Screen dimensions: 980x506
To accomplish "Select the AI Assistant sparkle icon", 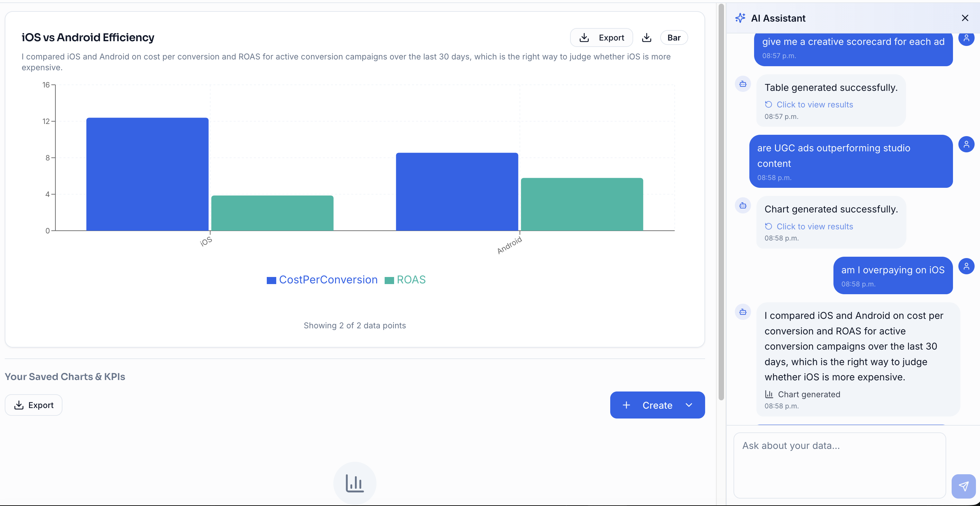I will [x=741, y=18].
